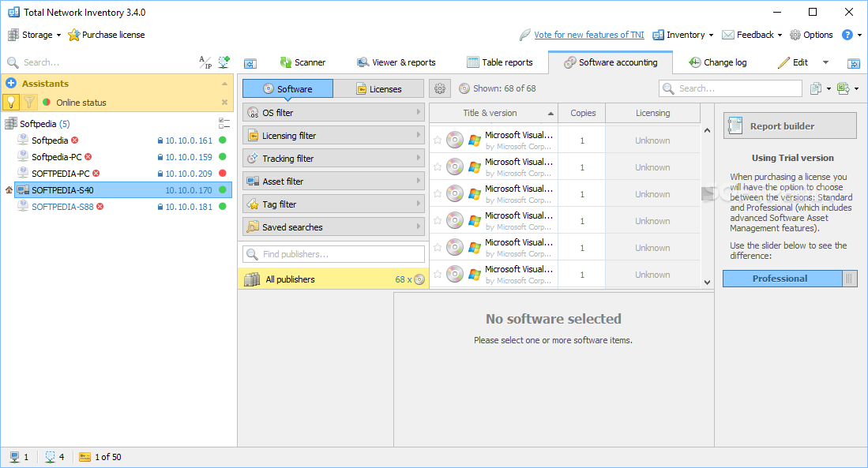Viewport: 868px width, 468px height.
Task: Click the home icon beside SOFTPEDIA-S40
Action: 9,190
